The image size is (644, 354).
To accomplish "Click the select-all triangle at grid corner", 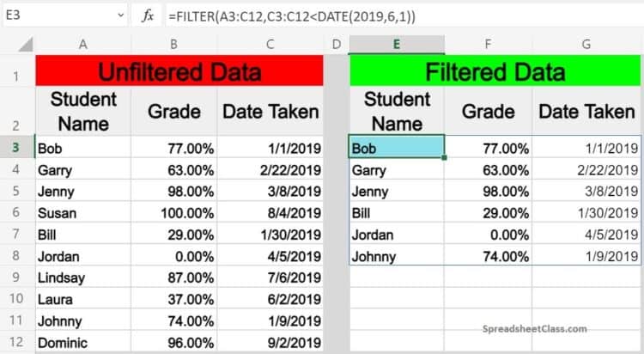I will coord(26,45).
